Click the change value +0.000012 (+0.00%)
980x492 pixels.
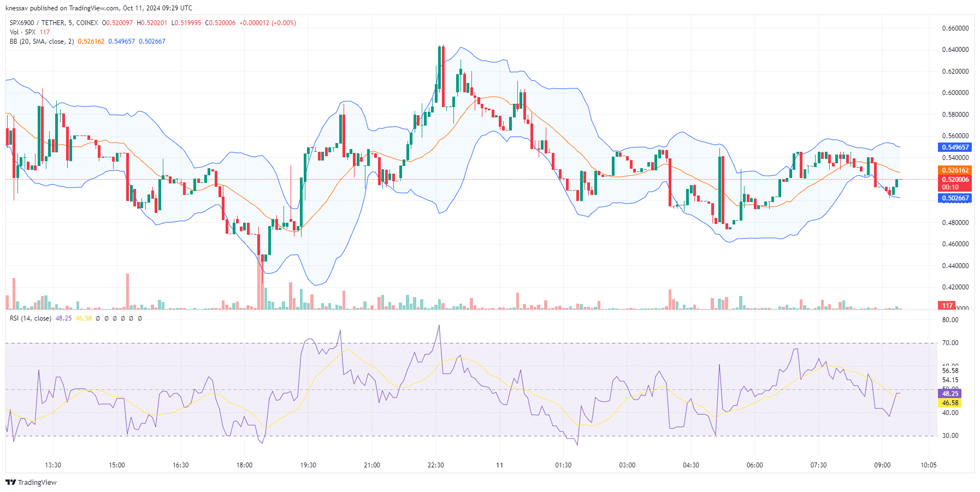(x=268, y=23)
